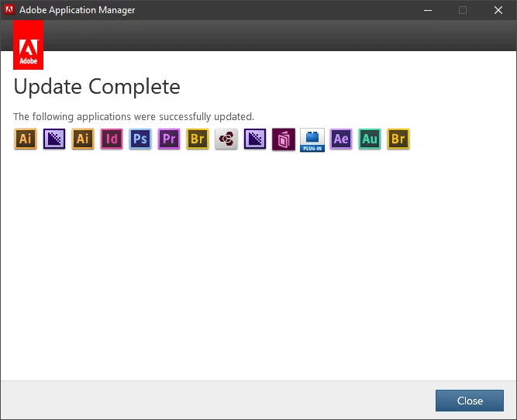Viewport: 517px width, 420px height.
Task: Minimize the Adobe Application Manager window
Action: (428, 10)
